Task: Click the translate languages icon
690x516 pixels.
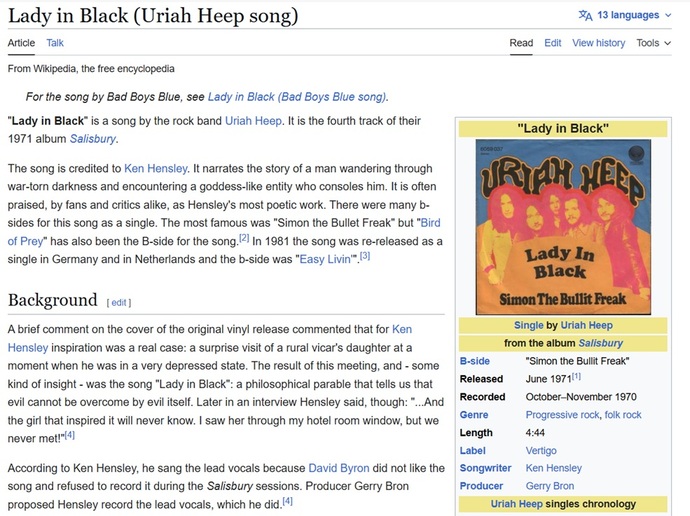Action: (x=585, y=15)
